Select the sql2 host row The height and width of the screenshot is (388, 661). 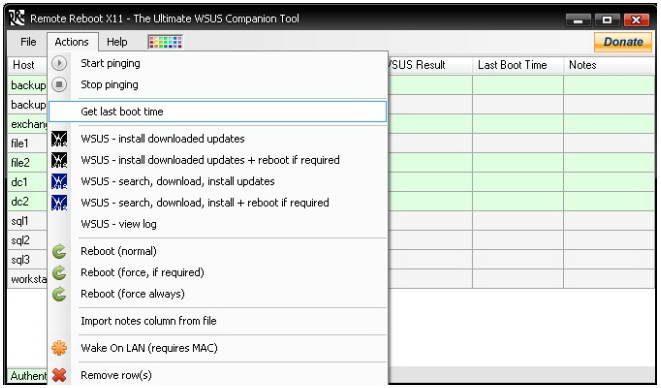click(28, 240)
